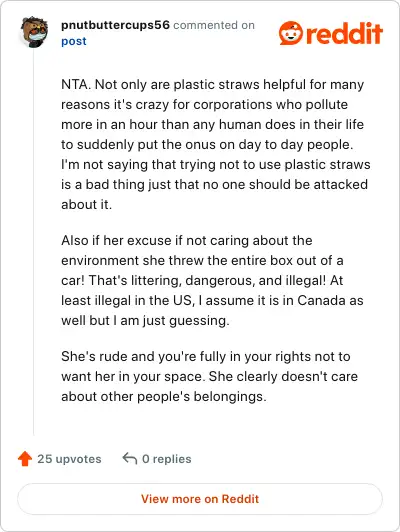The image size is (400, 532).
Task: Click the pnutbuttercups56 user avatar
Action: pyautogui.click(x=34, y=32)
